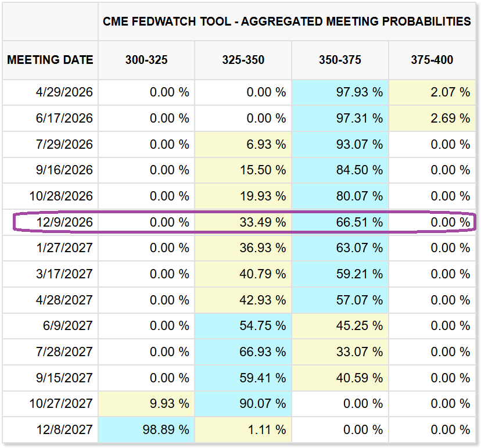Click the 97.93 % probability cell
Image resolution: width=481 pixels, height=448 pixels.
point(361,92)
